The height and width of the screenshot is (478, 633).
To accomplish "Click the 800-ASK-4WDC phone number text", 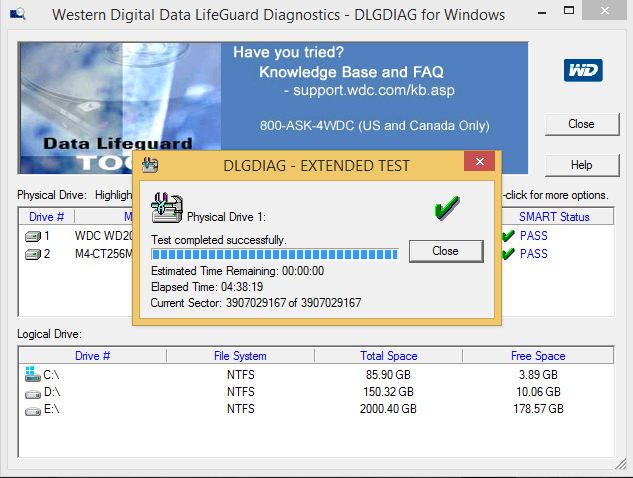I will point(375,126).
